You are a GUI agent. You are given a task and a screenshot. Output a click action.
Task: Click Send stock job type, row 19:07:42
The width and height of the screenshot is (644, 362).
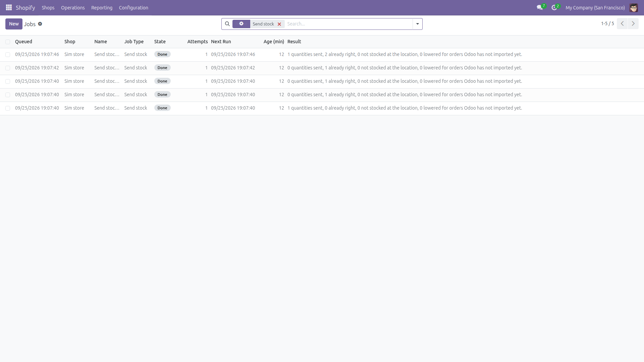coord(136,68)
